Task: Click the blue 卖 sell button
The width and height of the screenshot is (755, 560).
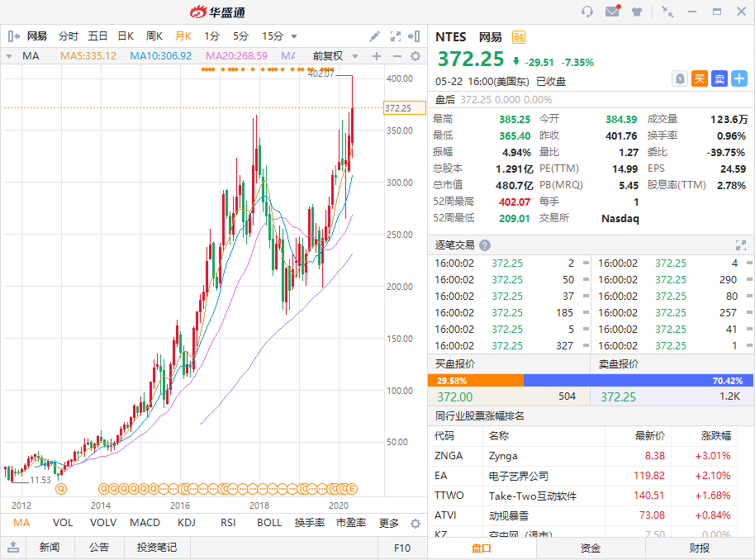Action: point(719,78)
